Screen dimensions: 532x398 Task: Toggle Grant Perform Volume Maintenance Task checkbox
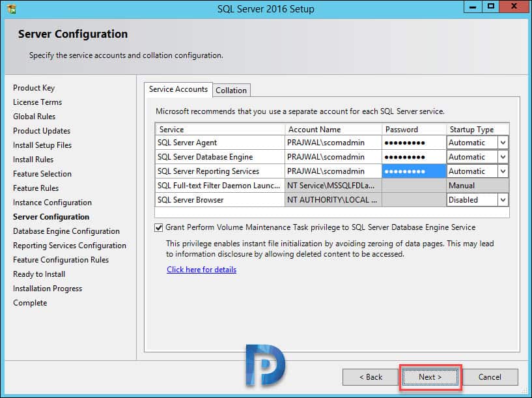coord(158,228)
